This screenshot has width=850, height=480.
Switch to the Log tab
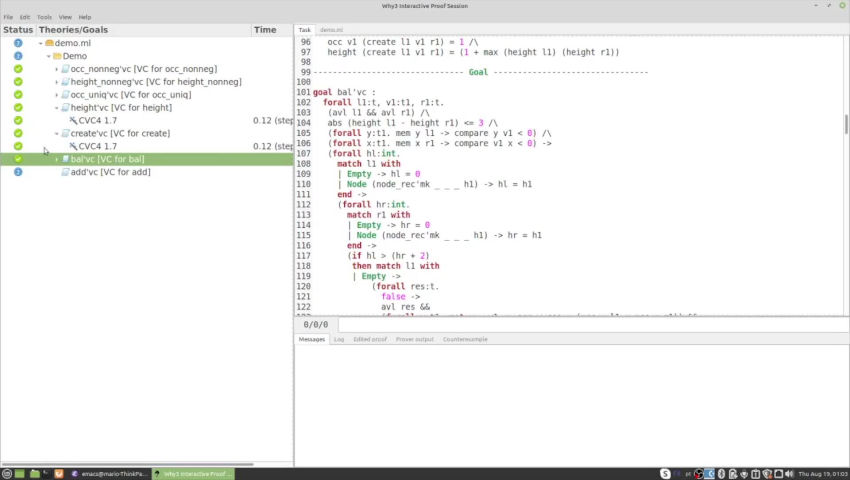click(339, 339)
